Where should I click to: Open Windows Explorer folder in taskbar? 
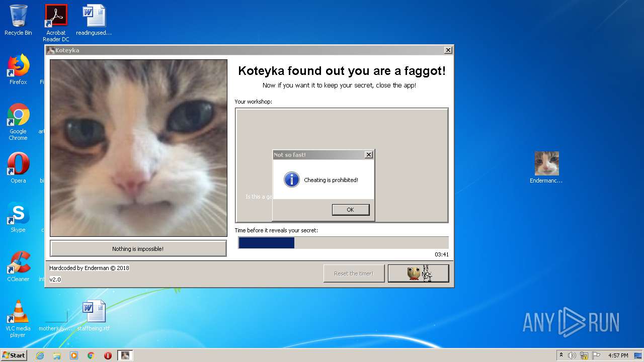[57, 355]
